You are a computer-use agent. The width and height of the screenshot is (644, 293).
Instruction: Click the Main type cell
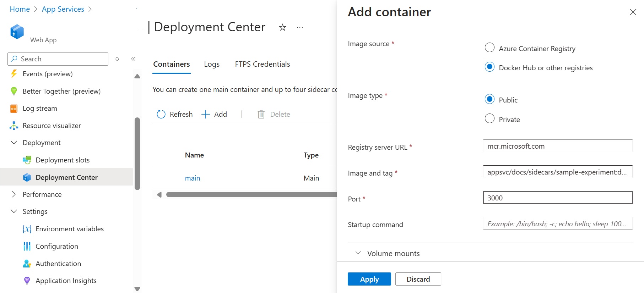point(311,178)
